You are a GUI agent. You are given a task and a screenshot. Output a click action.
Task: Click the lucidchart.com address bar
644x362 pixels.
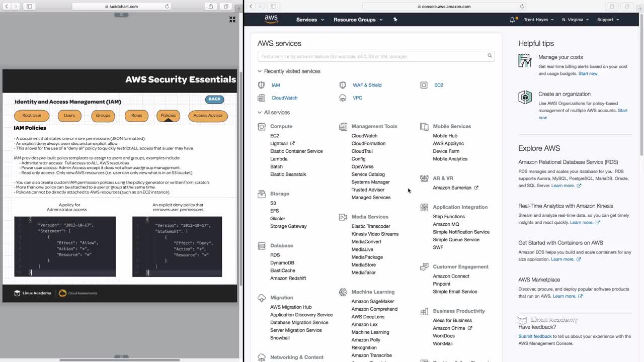pos(122,7)
